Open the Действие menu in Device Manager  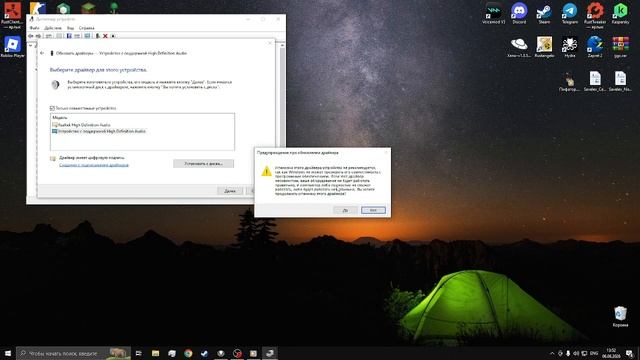tap(53, 28)
